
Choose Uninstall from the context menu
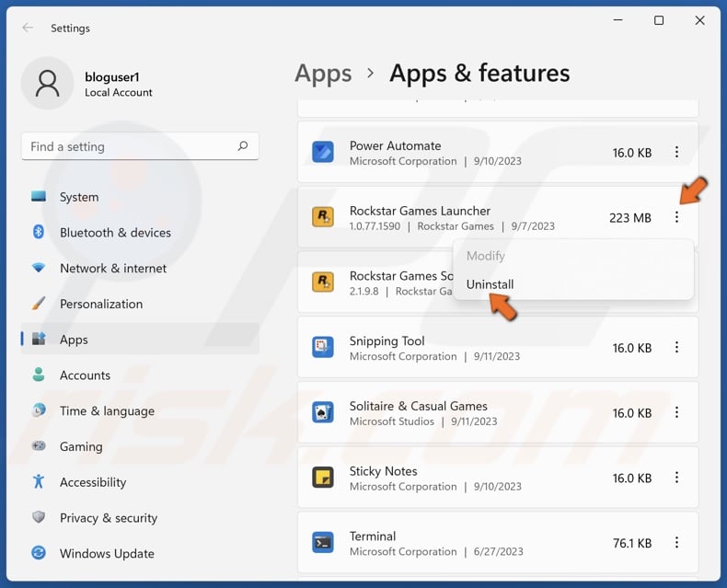point(573,284)
